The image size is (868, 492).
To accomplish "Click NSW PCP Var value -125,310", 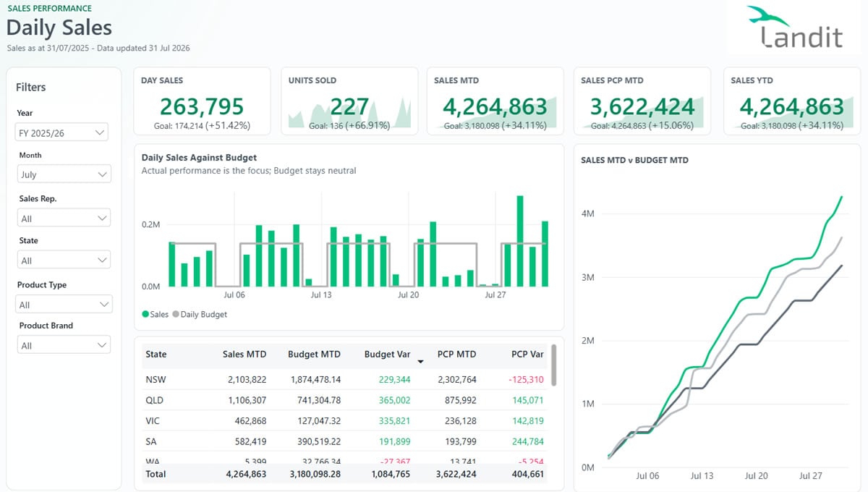I will tap(526, 379).
